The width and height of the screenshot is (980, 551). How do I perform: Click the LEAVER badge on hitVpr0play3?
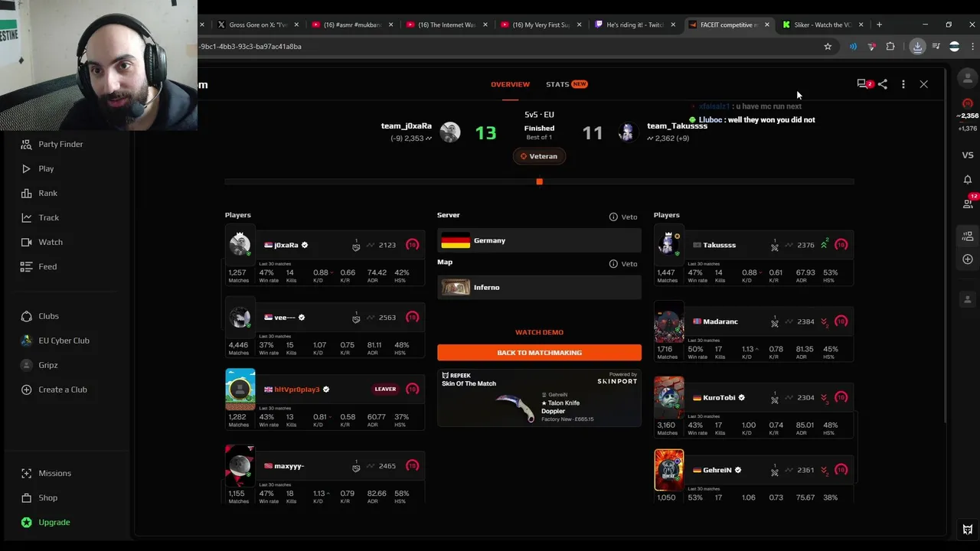[x=385, y=389]
